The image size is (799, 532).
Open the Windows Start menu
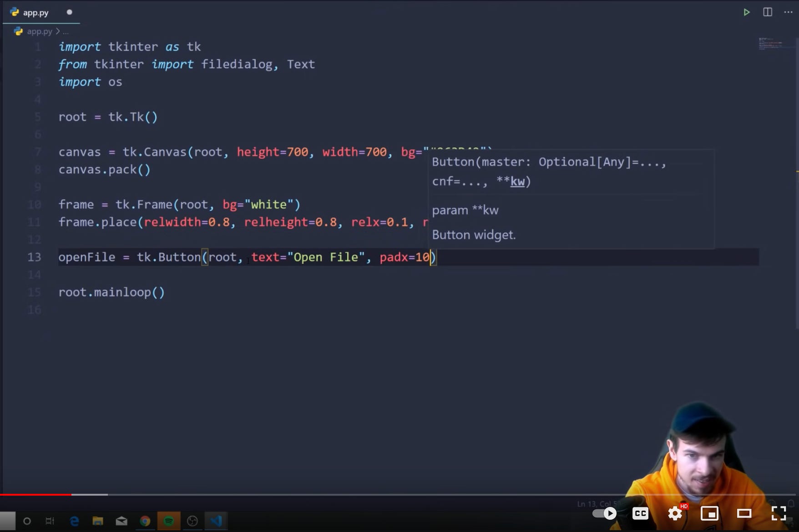click(x=7, y=521)
